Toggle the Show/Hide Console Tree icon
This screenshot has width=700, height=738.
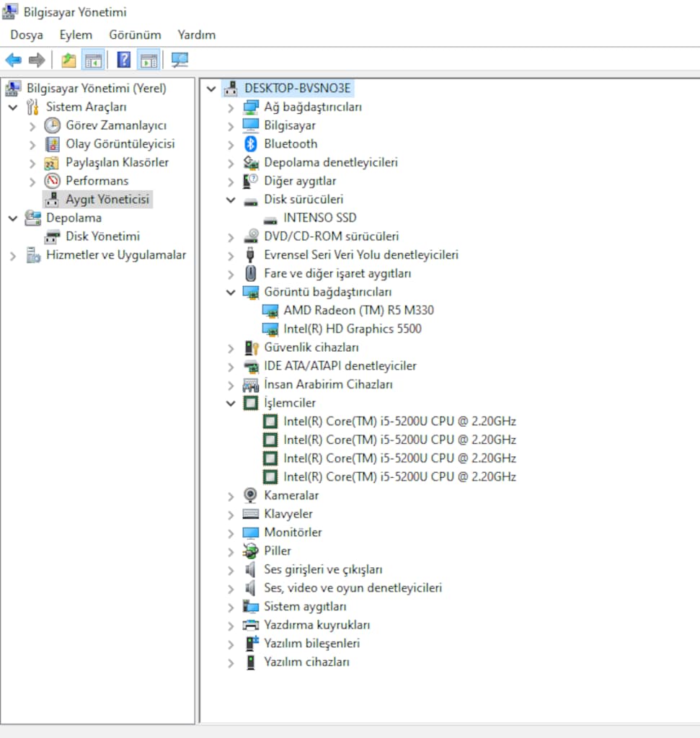point(93,60)
